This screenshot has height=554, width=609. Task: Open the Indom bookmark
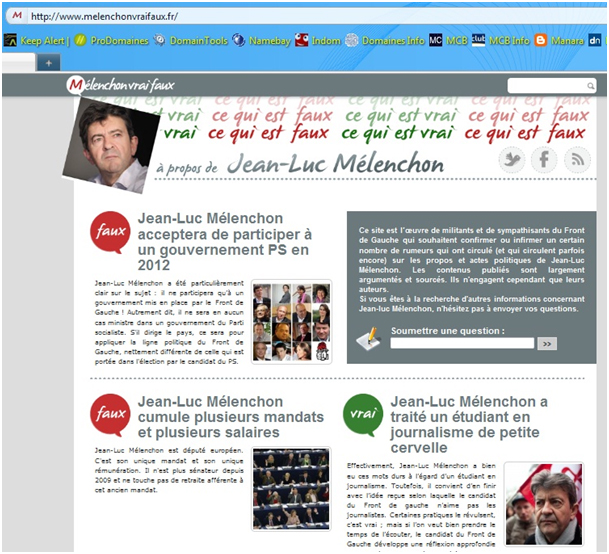click(325, 40)
